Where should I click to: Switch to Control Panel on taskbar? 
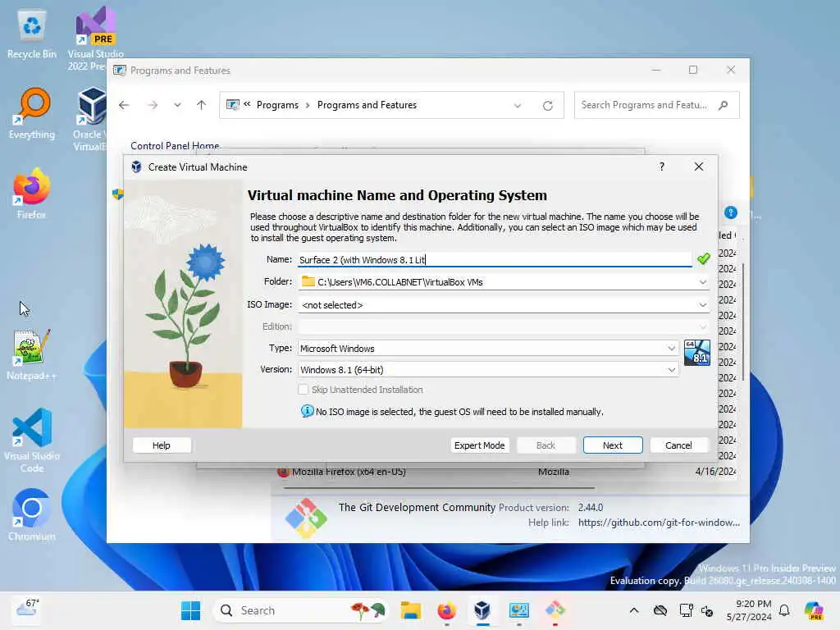point(518,610)
